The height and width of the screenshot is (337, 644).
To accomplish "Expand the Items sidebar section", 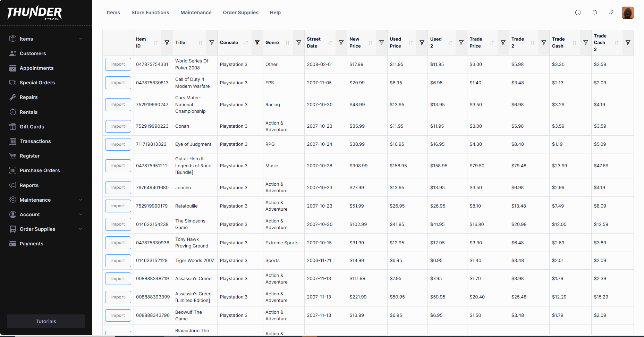I will [x=80, y=39].
